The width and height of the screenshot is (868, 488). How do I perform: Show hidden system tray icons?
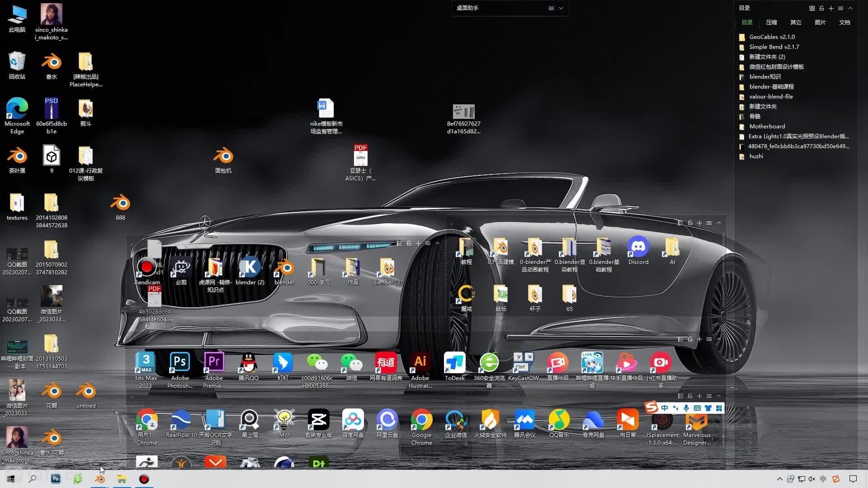coord(779,479)
